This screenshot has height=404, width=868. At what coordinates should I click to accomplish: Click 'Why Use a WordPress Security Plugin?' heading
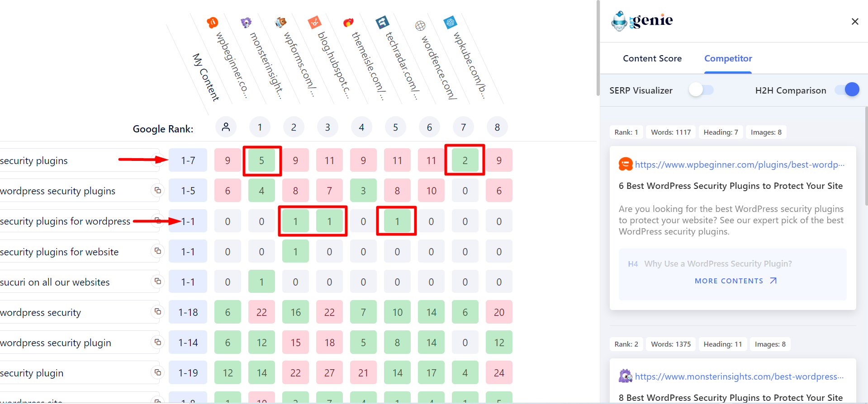[x=718, y=263]
